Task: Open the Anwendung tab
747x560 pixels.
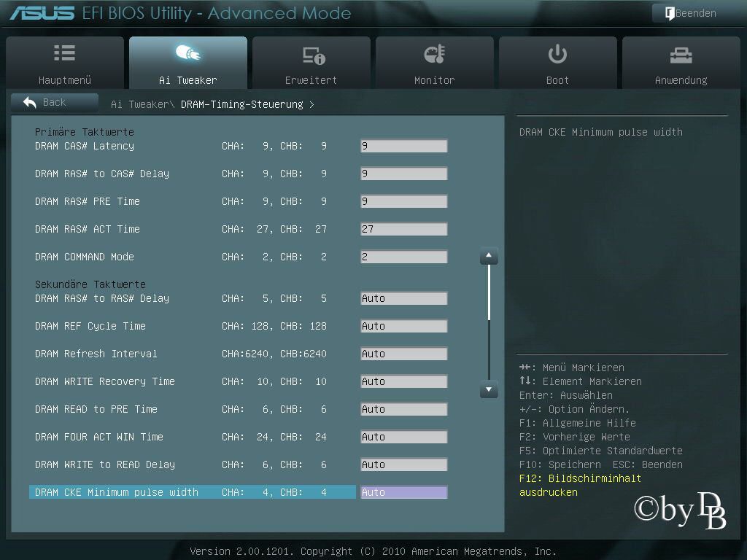Action: click(x=681, y=63)
